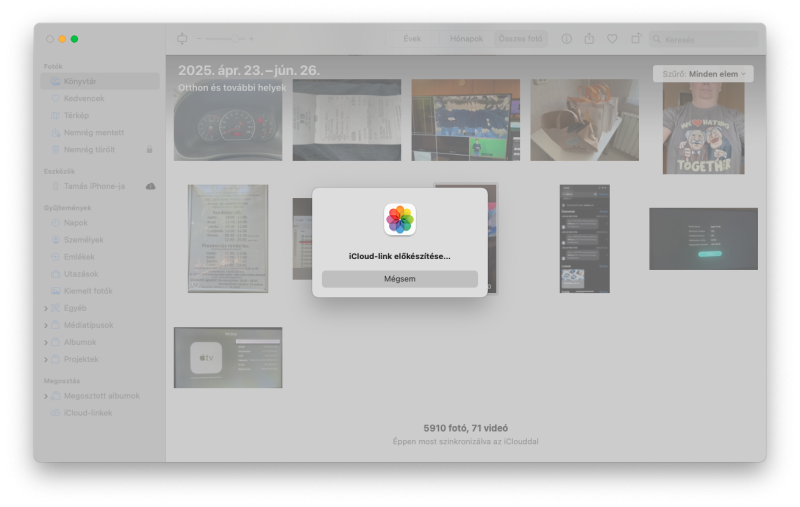
Task: Click the aspect ratio toggle icon in toolbar
Action: point(182,39)
